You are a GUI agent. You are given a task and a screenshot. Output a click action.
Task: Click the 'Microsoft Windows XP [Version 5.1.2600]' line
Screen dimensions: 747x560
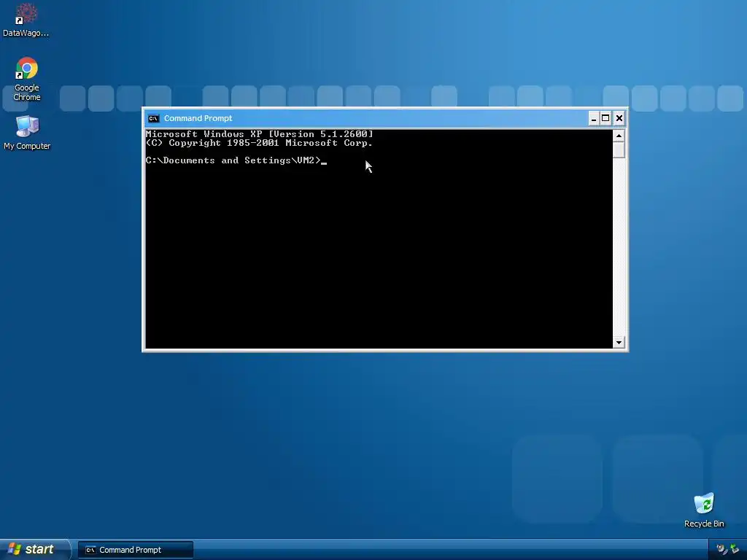click(259, 134)
